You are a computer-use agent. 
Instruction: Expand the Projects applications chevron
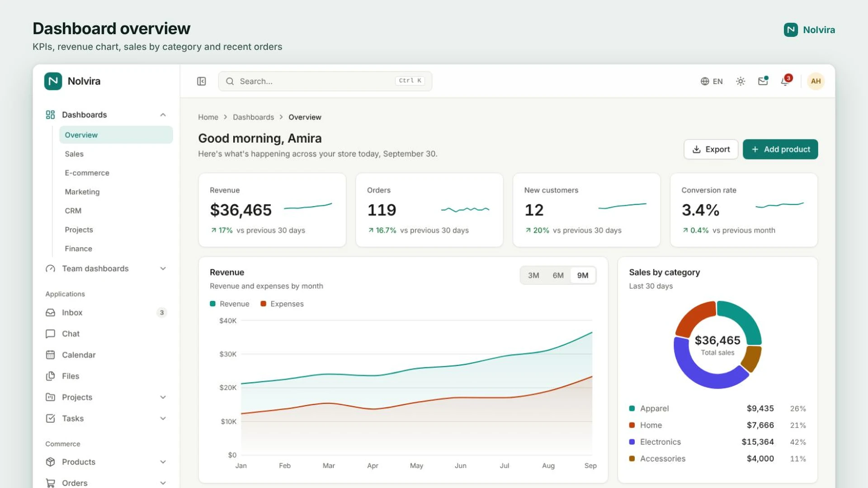163,397
